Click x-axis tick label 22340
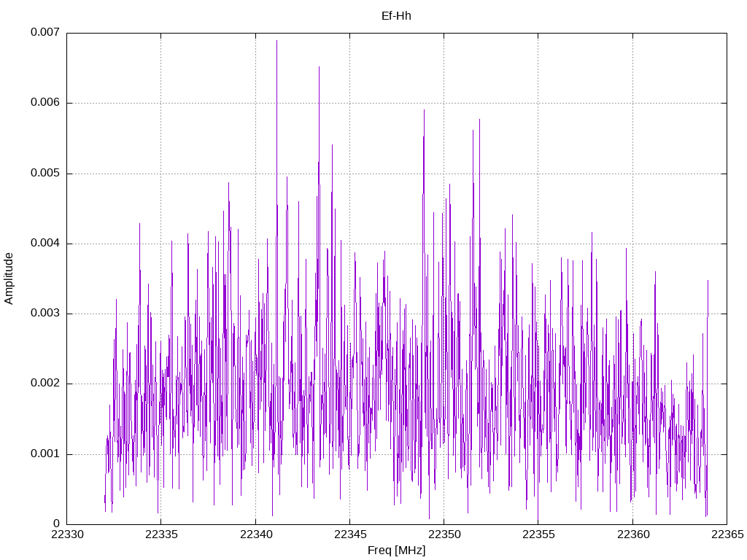 coord(256,534)
